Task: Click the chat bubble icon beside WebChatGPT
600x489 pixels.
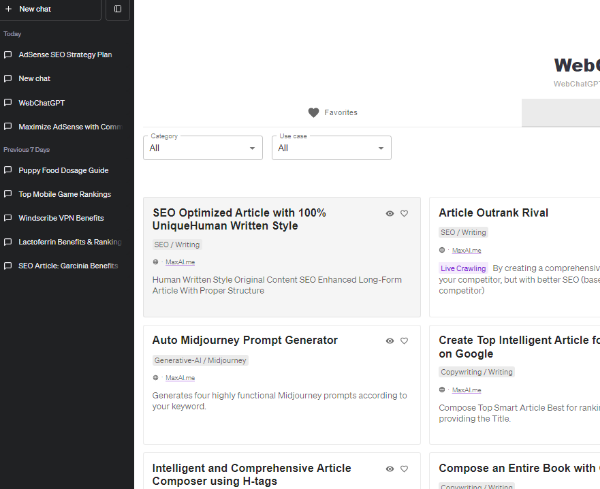Action: click(x=8, y=103)
